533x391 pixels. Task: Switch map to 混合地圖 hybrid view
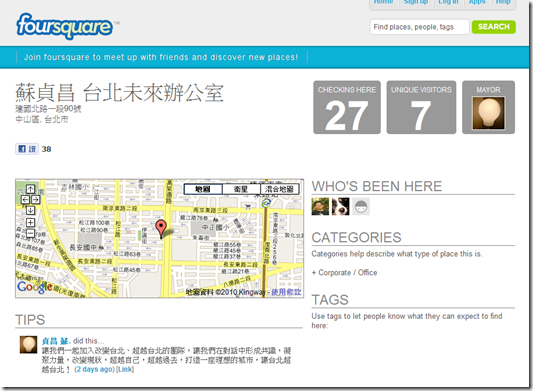coord(279,189)
